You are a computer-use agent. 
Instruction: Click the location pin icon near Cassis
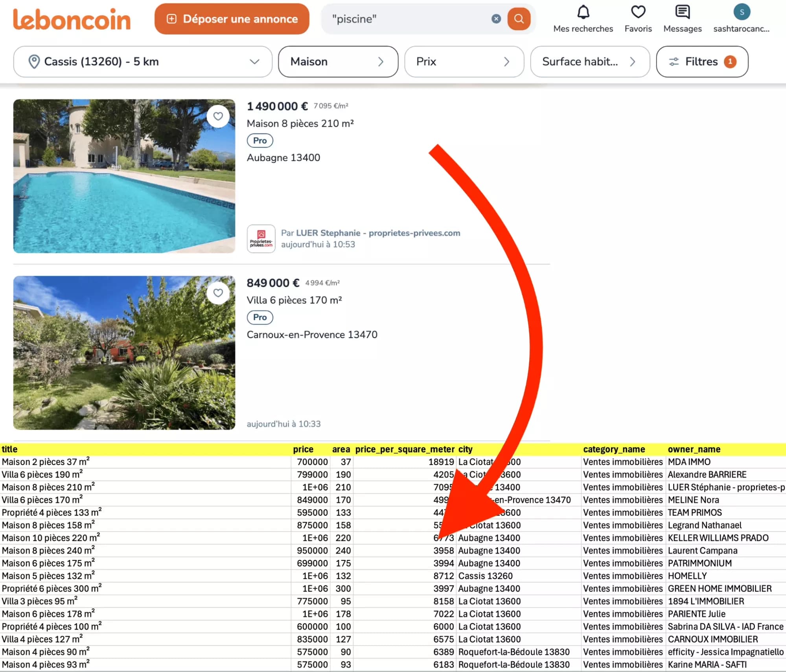(x=35, y=61)
